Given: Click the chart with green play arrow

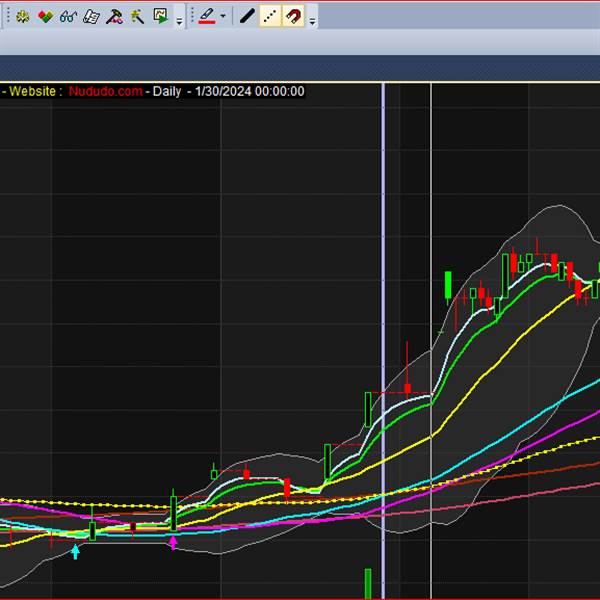Looking at the screenshot, I should 161,16.
